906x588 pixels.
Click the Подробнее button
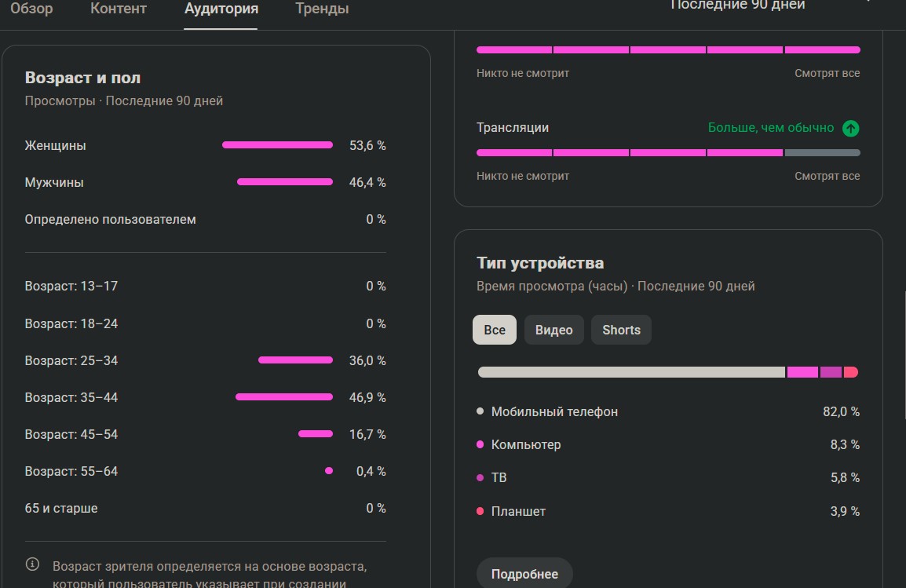coord(524,574)
